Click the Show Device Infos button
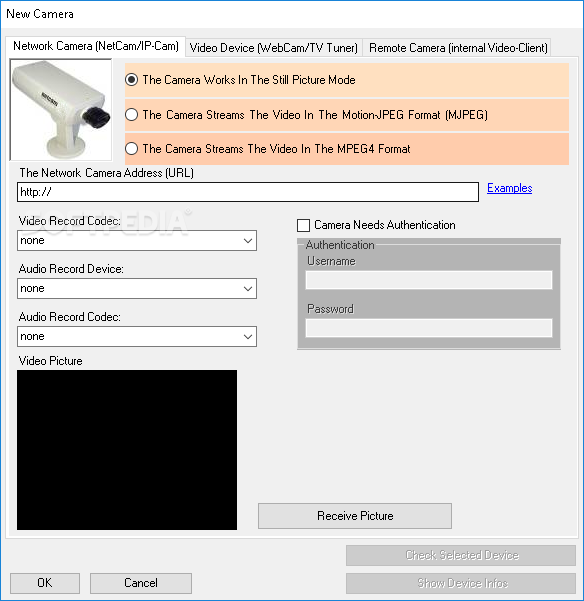Screen dimensions: 584x601 tap(461, 583)
